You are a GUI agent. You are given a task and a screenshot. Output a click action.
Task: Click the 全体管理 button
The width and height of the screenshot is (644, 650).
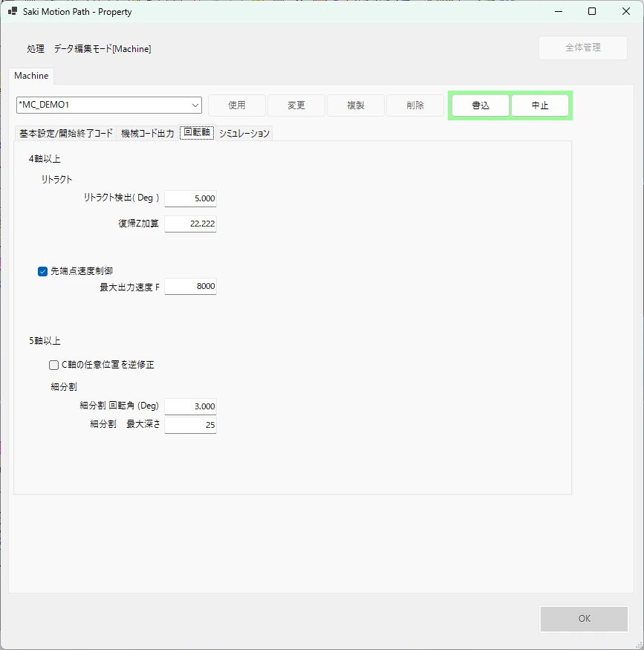[583, 48]
